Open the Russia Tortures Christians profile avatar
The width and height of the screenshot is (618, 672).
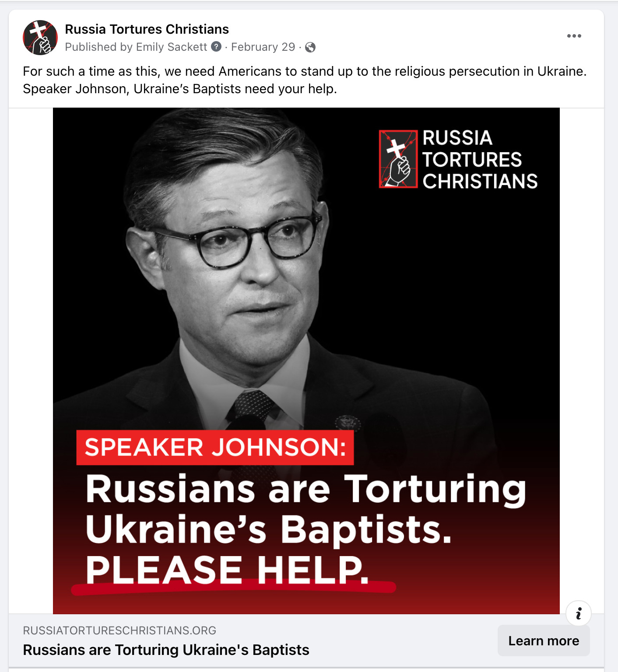click(40, 38)
